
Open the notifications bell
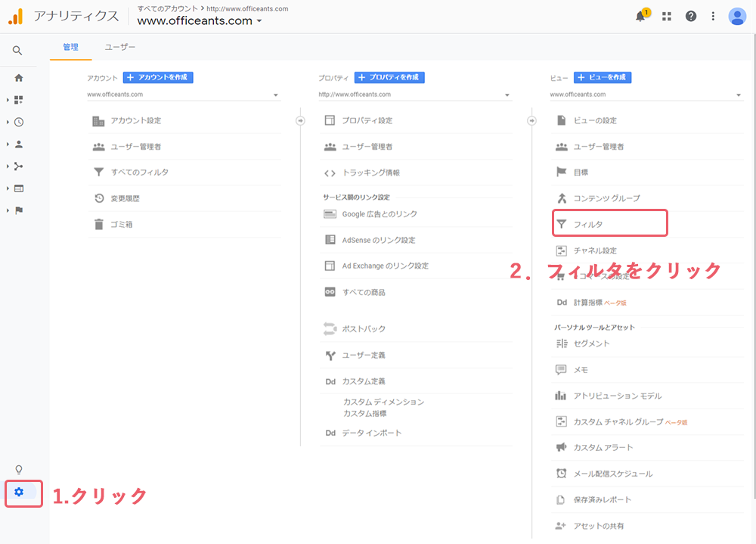coord(640,17)
